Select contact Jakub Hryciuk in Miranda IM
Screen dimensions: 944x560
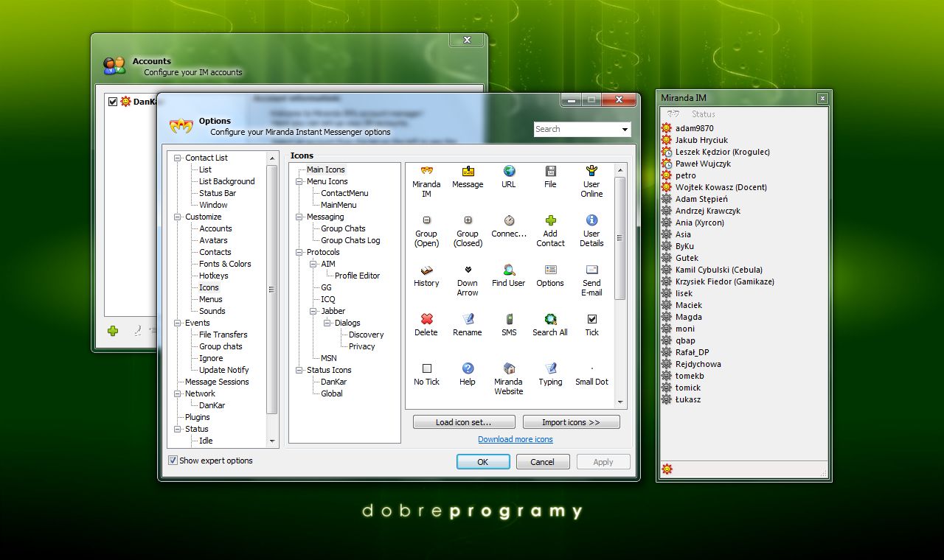[x=701, y=140]
